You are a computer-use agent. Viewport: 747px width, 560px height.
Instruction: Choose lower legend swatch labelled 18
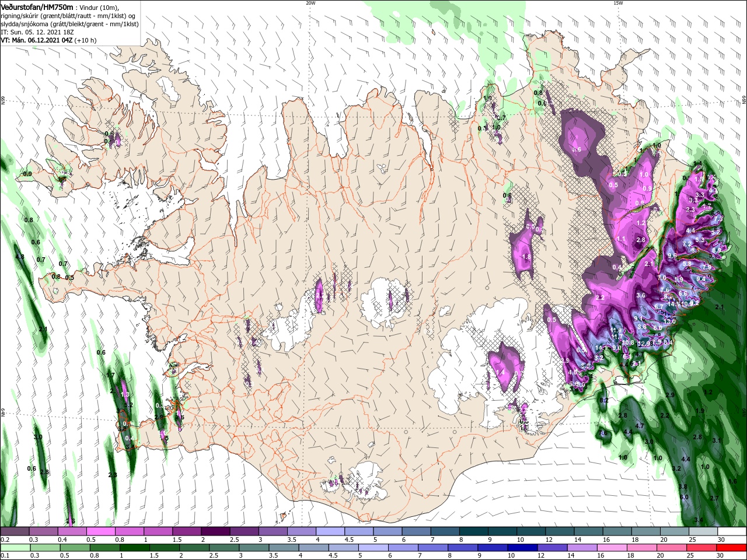643,548
